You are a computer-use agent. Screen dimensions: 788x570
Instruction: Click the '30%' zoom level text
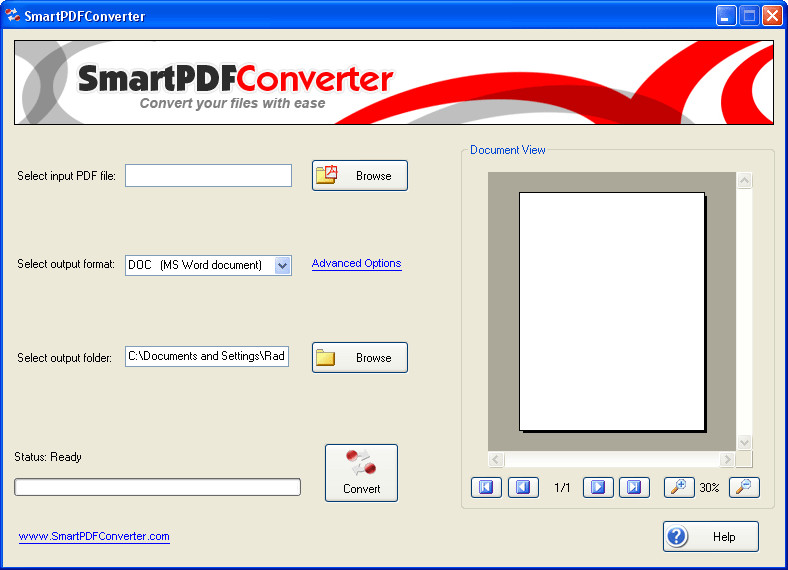[x=709, y=488]
